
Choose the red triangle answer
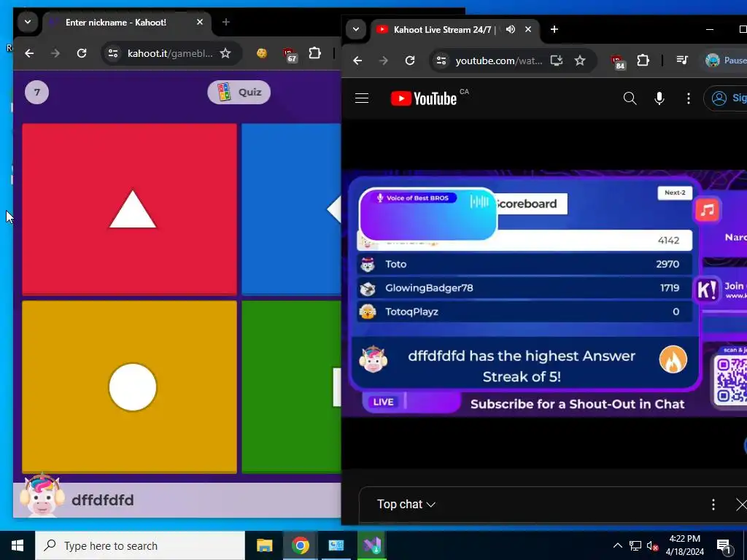point(130,209)
